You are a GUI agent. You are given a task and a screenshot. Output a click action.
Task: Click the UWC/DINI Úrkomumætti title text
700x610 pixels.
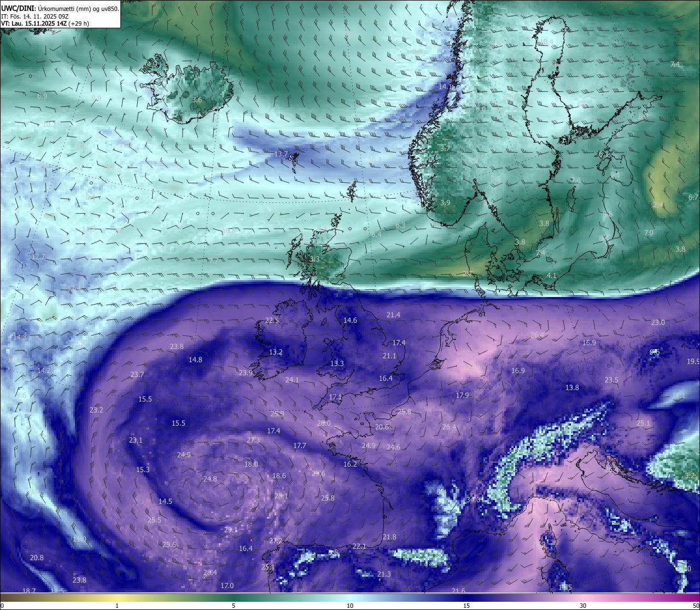pos(60,8)
